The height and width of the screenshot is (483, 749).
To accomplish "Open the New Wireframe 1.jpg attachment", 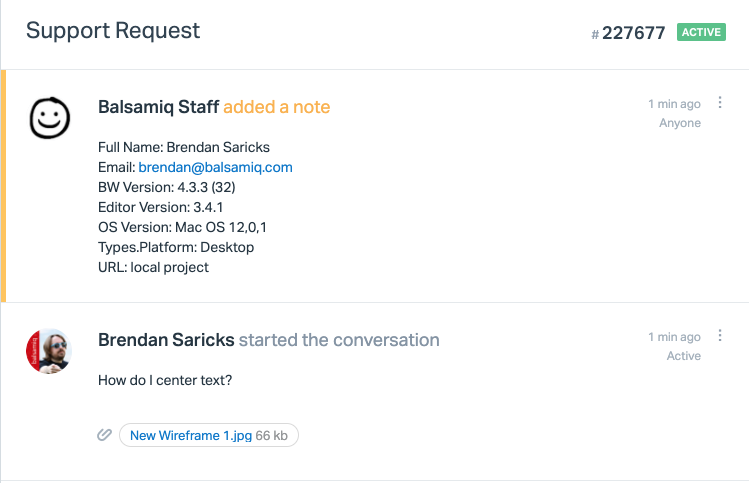I will click(x=191, y=435).
